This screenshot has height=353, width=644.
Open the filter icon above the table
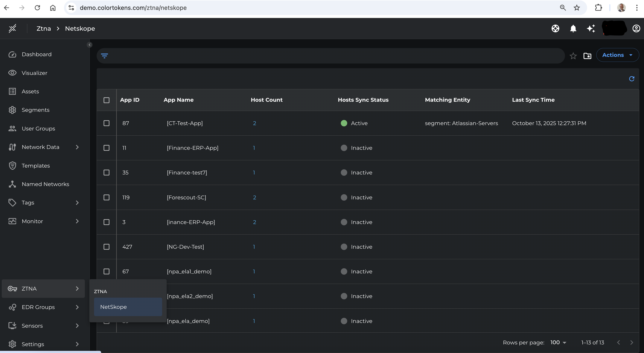(105, 56)
